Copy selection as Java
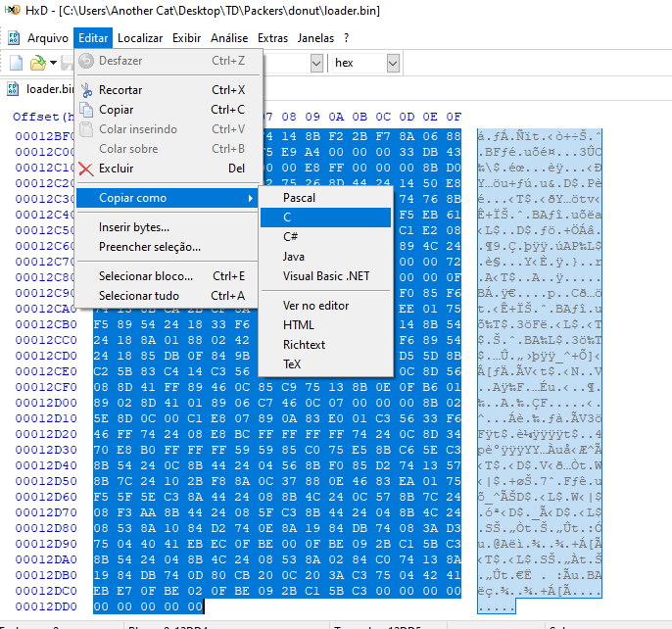 [325, 257]
